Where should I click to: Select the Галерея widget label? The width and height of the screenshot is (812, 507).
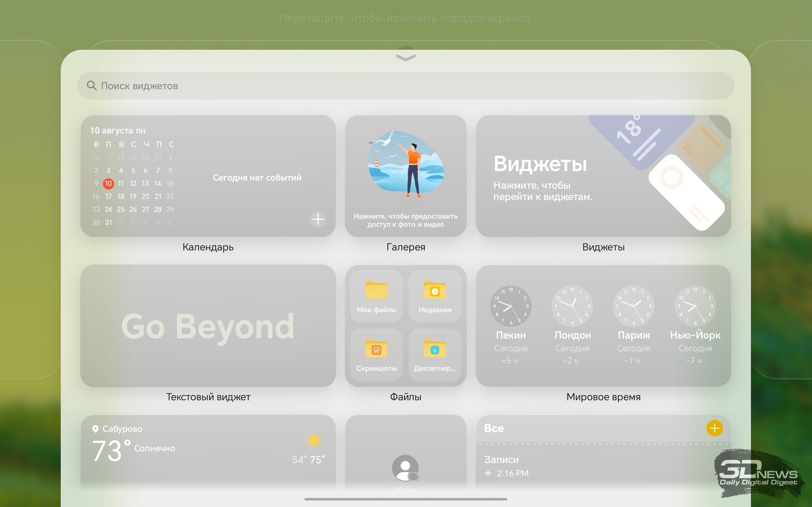click(405, 247)
